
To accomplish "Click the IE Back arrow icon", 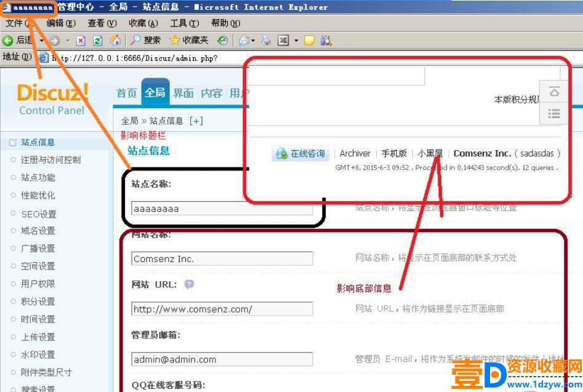I will [x=7, y=40].
